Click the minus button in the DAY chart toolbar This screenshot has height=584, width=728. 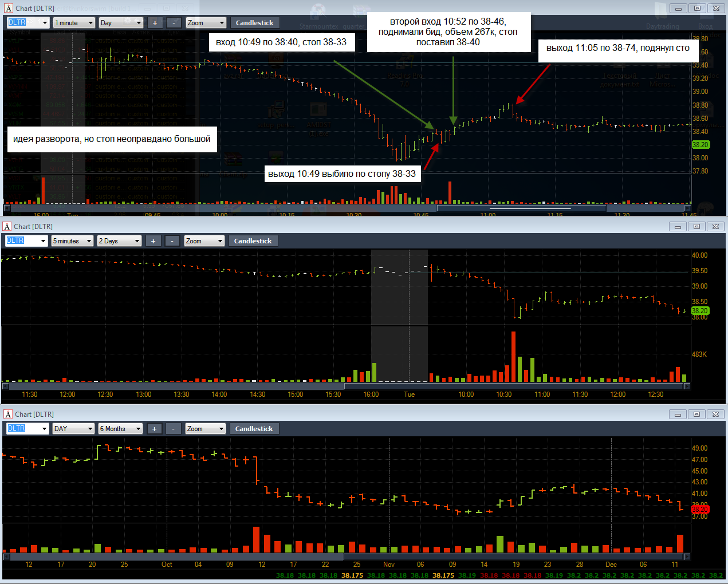174,429
